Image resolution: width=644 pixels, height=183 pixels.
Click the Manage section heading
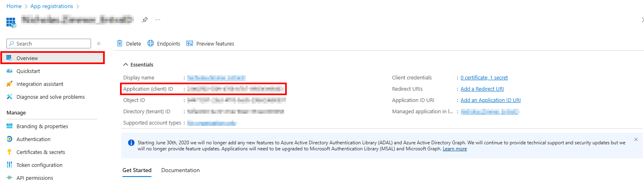16,112
